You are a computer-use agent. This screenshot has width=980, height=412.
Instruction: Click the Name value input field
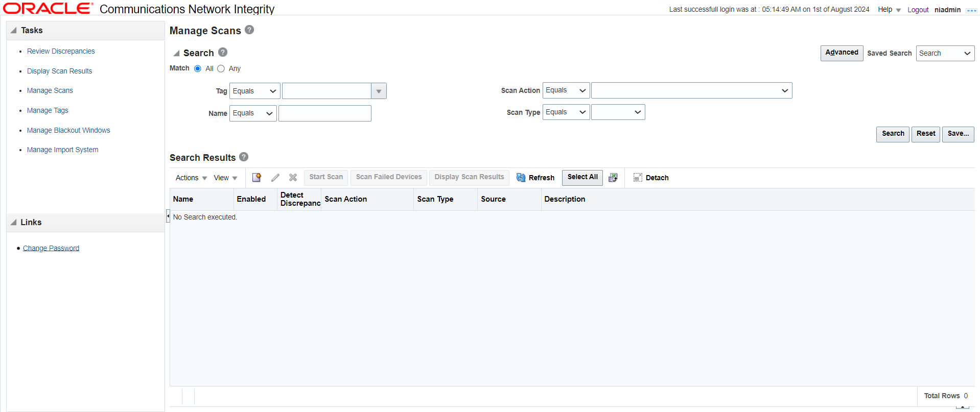pos(325,113)
